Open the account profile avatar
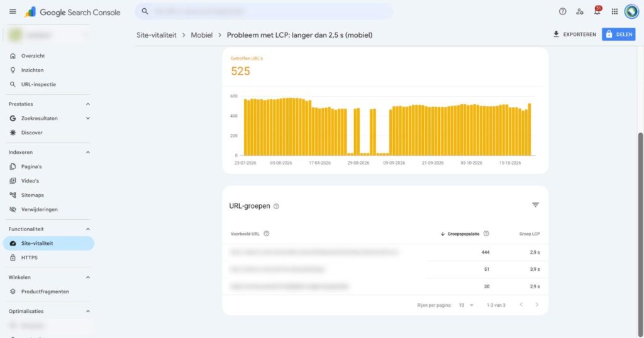Viewport: 644px width, 338px height. pos(631,11)
